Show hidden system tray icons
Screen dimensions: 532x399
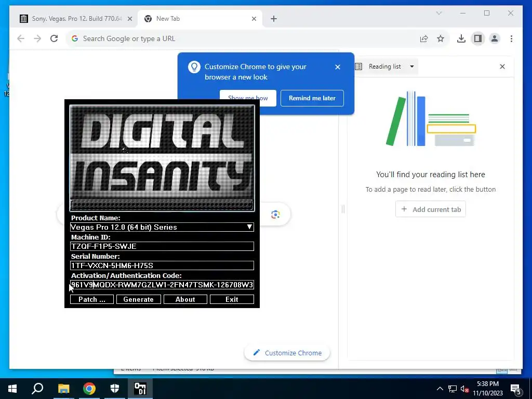tap(440, 389)
